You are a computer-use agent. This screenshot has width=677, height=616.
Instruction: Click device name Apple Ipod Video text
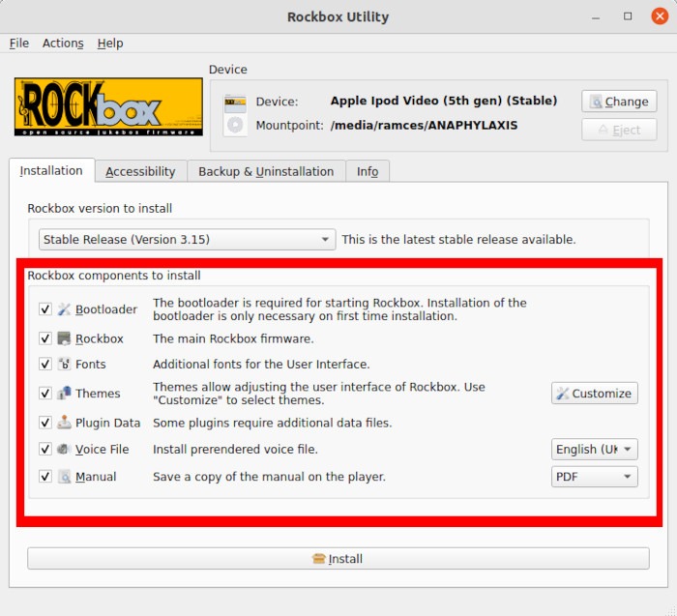[444, 101]
